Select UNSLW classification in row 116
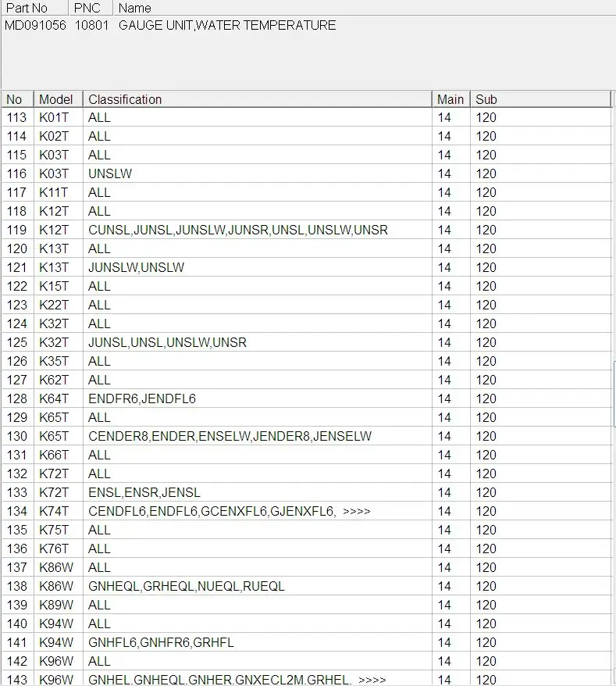This screenshot has height=686, width=616. [x=110, y=174]
